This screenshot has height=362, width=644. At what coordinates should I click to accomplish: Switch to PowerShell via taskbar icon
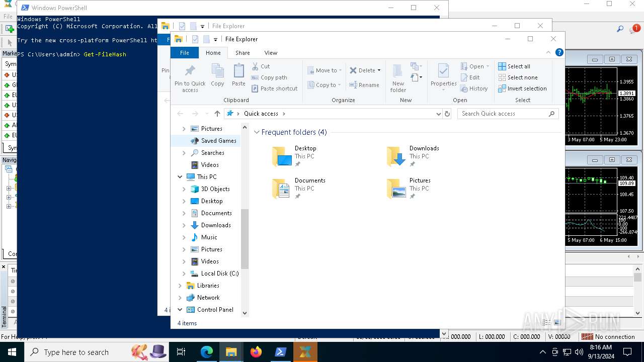pyautogui.click(x=281, y=352)
